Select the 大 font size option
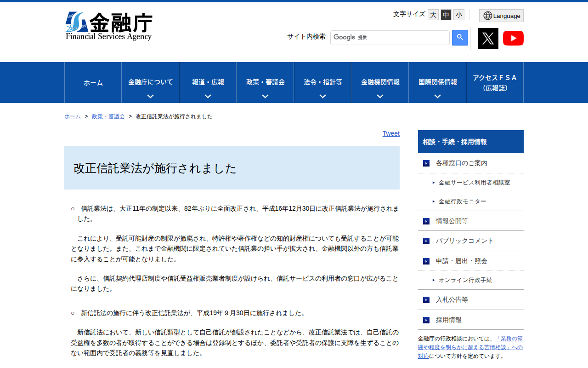588x368 pixels. (x=432, y=14)
